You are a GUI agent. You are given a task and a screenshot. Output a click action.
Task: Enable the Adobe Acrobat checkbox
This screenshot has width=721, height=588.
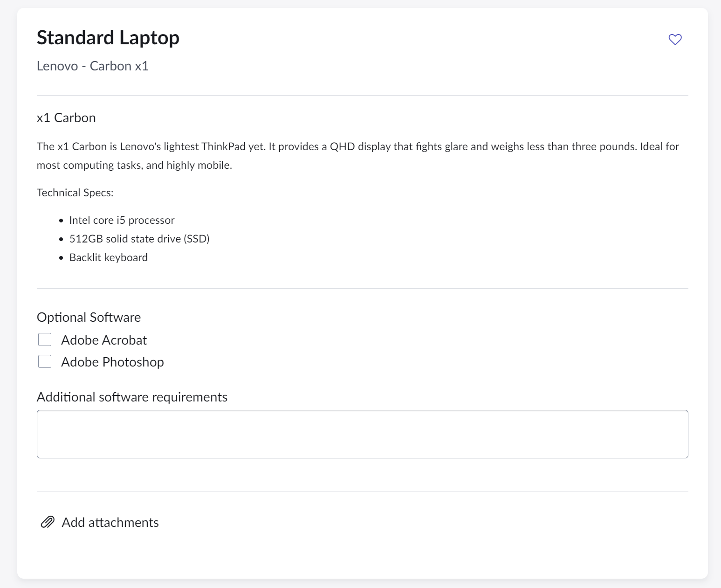point(45,339)
